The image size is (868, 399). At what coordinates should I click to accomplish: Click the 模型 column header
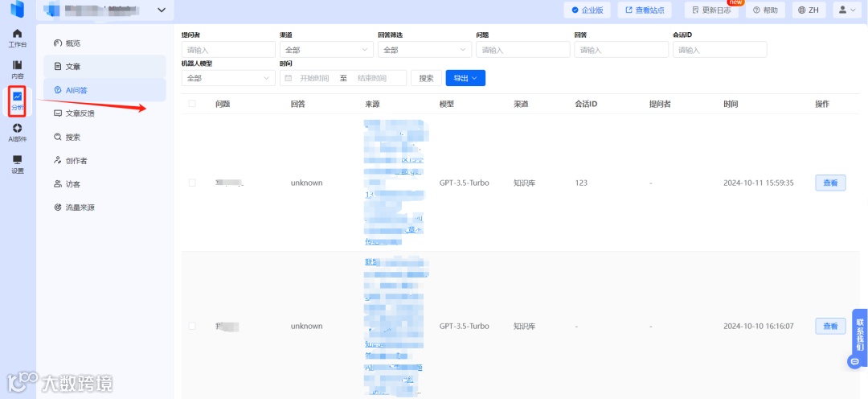pos(447,104)
